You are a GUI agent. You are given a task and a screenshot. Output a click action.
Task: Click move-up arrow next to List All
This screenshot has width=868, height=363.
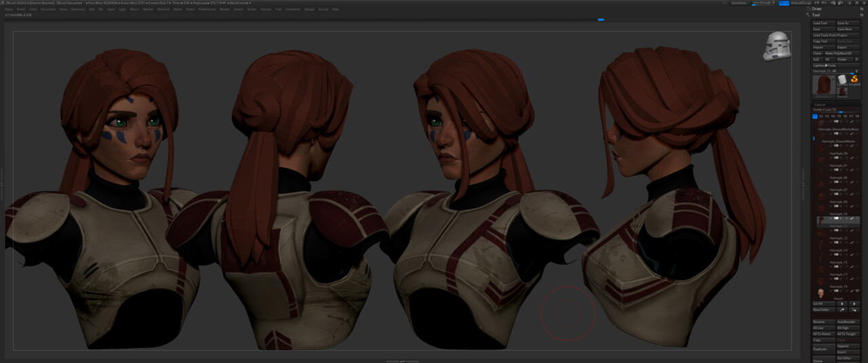tap(842, 303)
